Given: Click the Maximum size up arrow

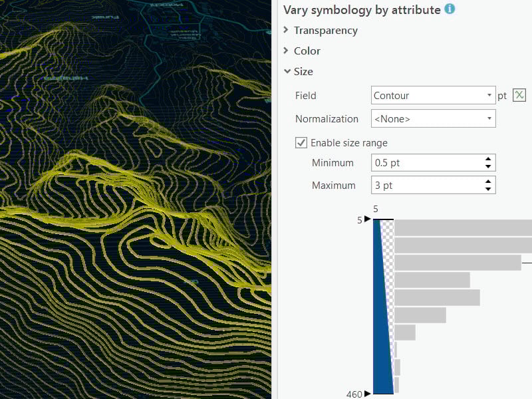Looking at the screenshot, I should 489,182.
